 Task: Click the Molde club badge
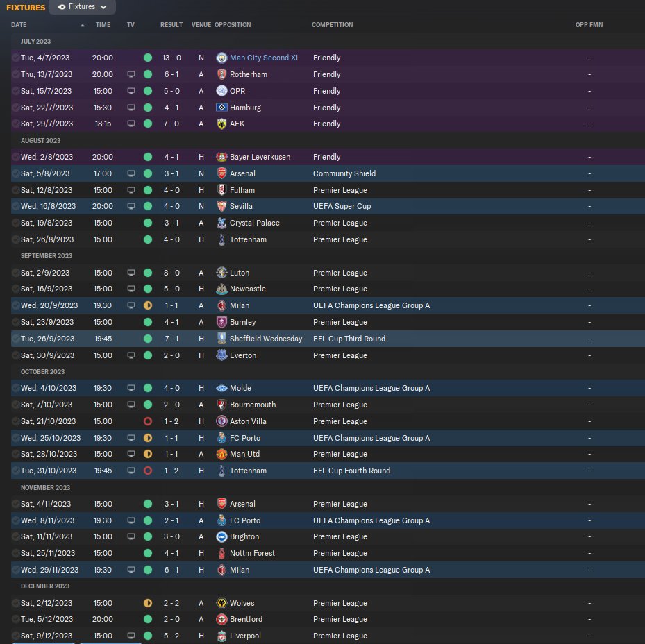(221, 388)
